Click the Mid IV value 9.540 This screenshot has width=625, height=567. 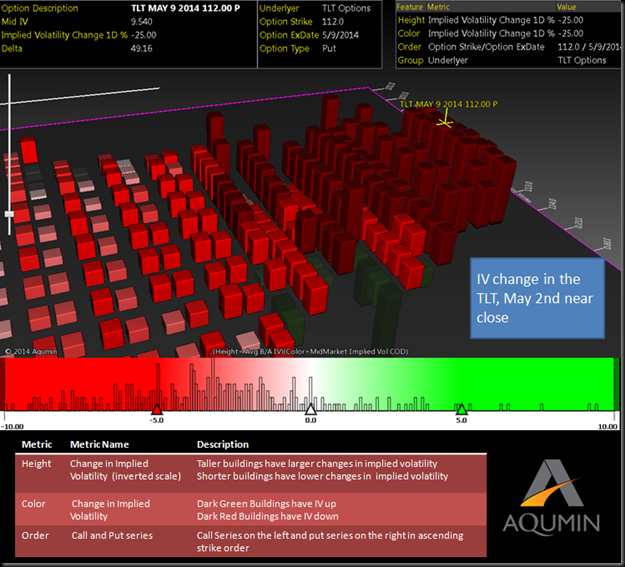142,22
